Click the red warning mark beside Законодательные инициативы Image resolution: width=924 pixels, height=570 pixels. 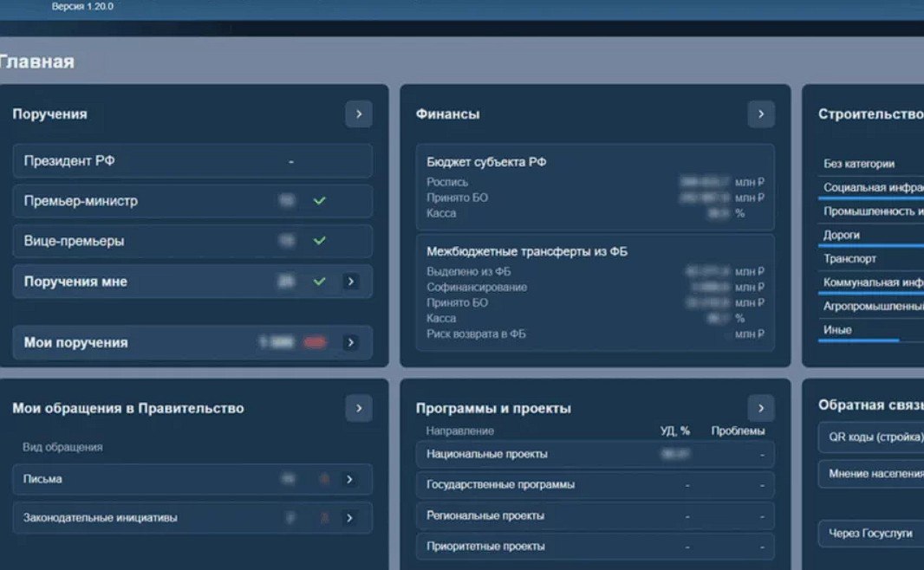(x=324, y=518)
